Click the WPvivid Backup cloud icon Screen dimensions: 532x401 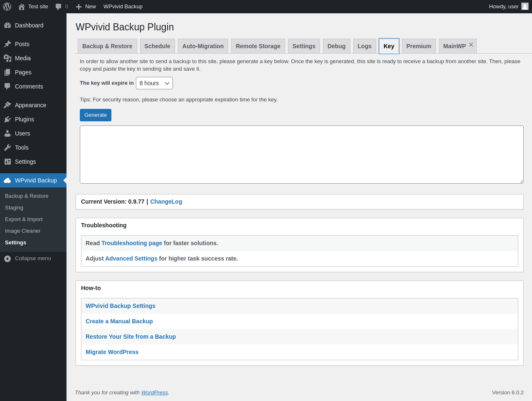click(x=7, y=180)
